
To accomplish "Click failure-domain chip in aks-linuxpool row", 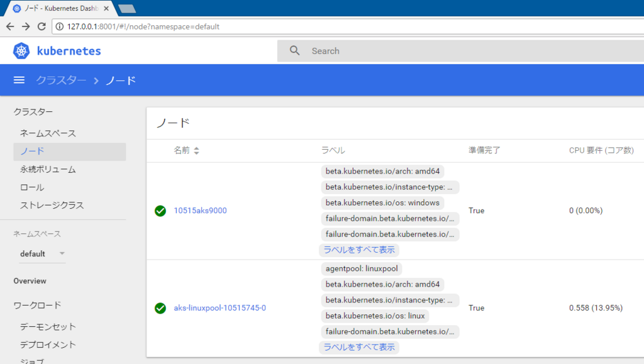I will [x=390, y=331].
